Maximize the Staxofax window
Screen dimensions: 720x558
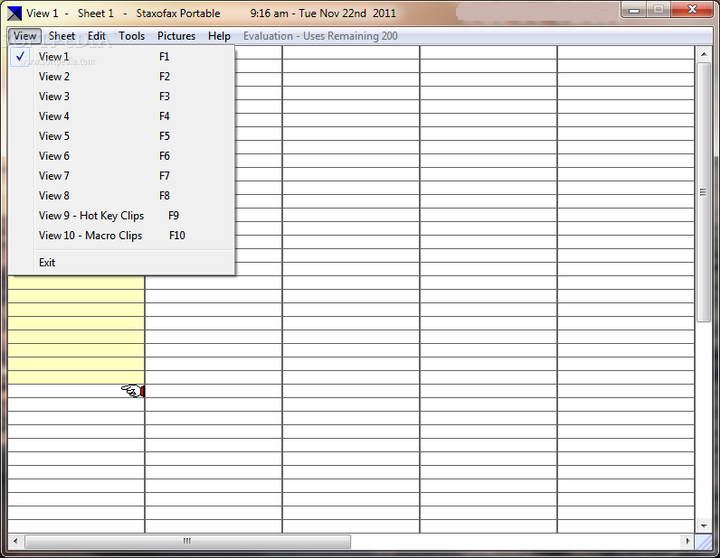click(658, 10)
